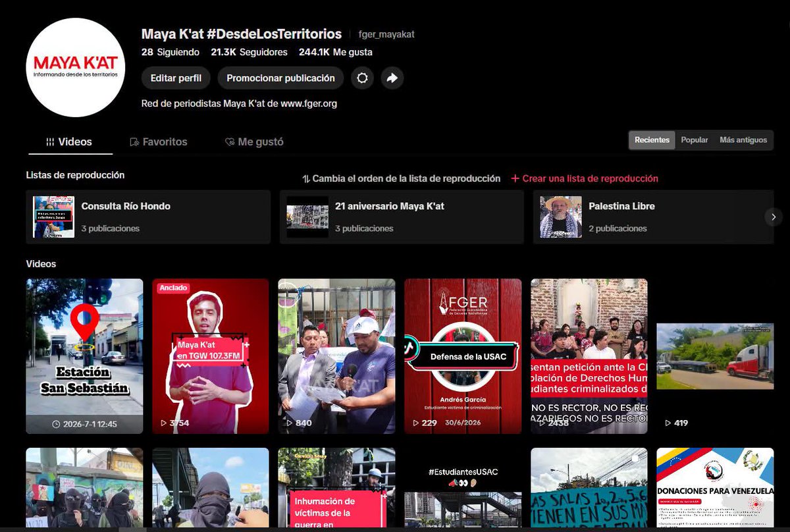
Task: Click the share profile arrow icon
Action: pyautogui.click(x=392, y=78)
